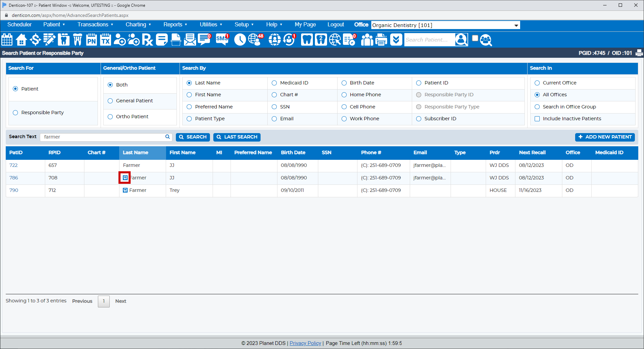
Task: Select Ortho Patient radio option
Action: [110, 117]
